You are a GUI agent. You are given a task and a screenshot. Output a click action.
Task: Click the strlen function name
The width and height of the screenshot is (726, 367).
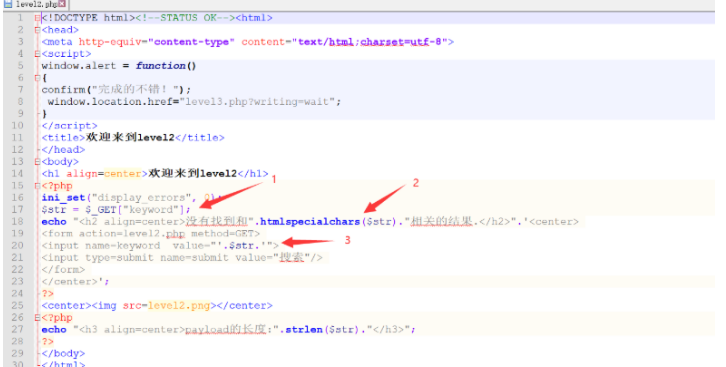(303, 330)
